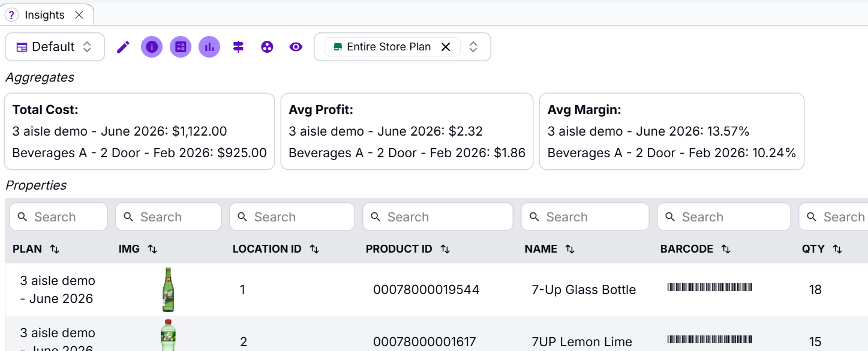Click quantity 15 cell
The height and width of the screenshot is (351, 868).
tap(815, 342)
